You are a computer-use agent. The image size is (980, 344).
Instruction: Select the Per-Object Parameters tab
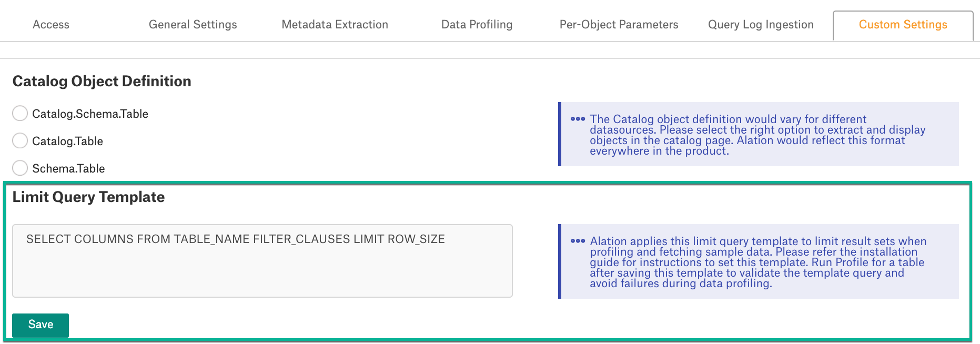coord(619,25)
